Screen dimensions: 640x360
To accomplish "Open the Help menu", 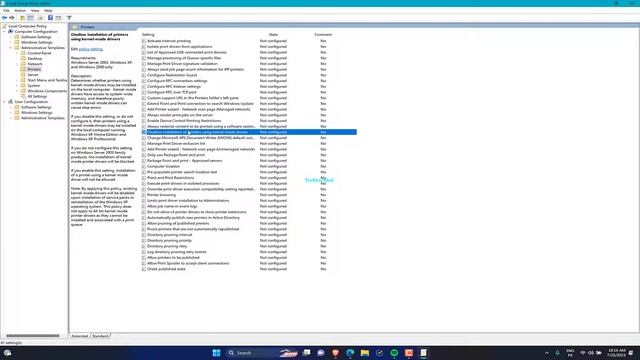I will (x=48, y=11).
